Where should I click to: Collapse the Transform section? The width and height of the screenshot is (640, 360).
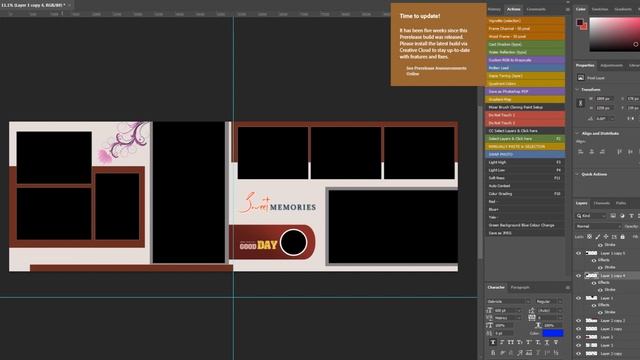(x=577, y=89)
